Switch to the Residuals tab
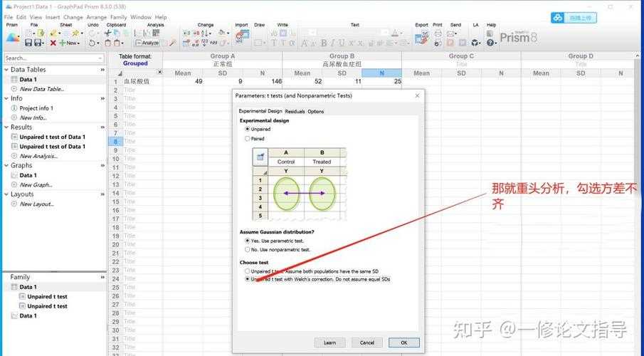The width and height of the screenshot is (644, 356). point(295,112)
